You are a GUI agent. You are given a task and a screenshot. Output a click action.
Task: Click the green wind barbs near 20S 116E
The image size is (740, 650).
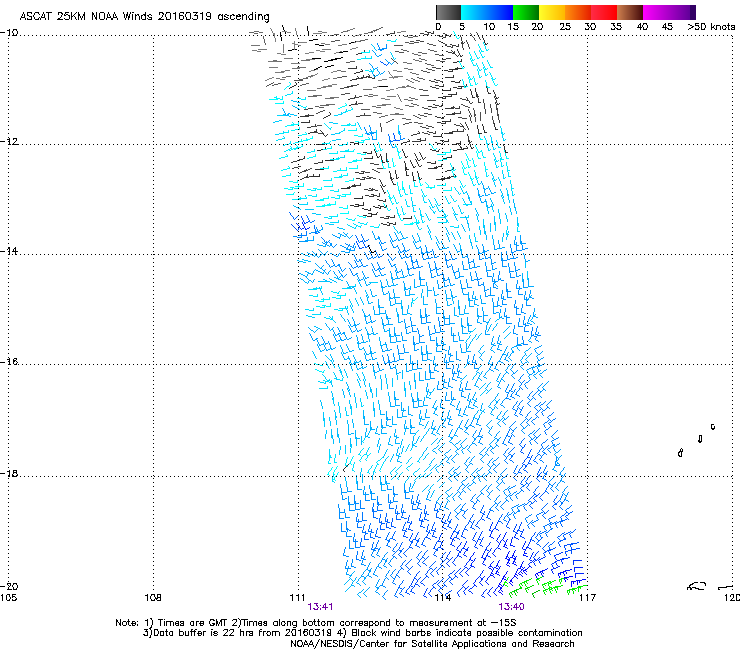545,586
